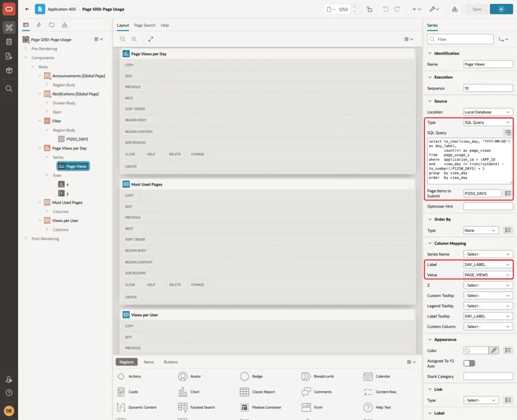Go back with the left arrow

click(27, 9)
